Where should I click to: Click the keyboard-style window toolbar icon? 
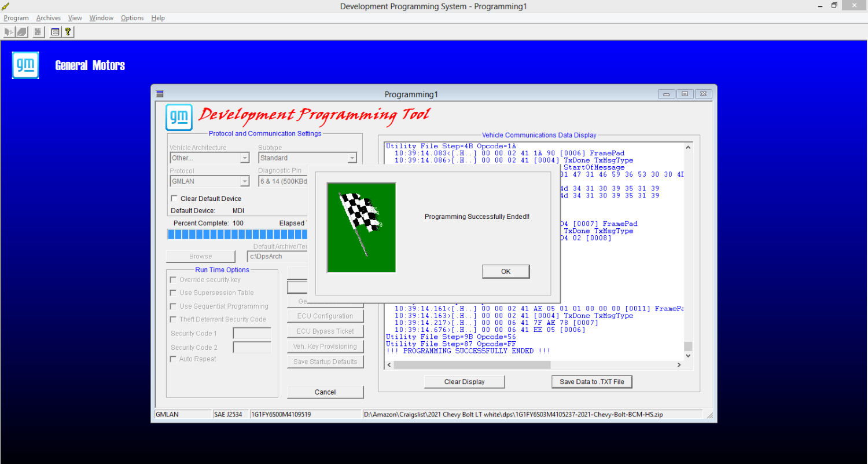coord(56,32)
